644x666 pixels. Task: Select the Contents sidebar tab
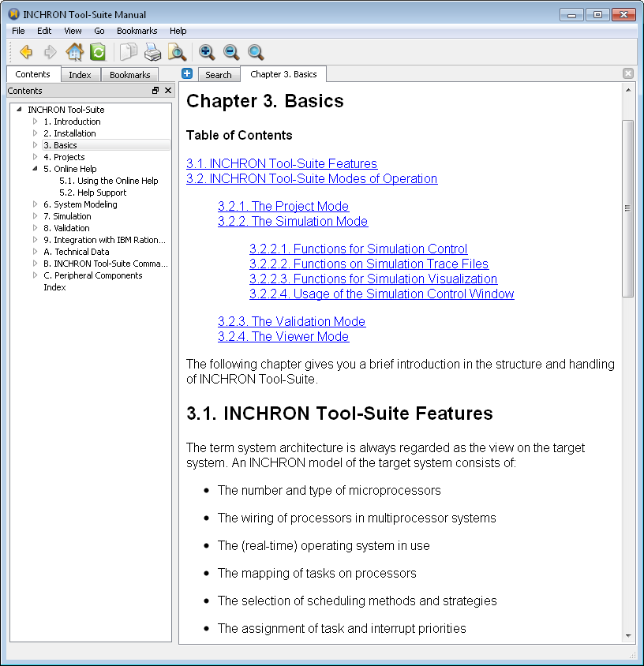tap(32, 74)
